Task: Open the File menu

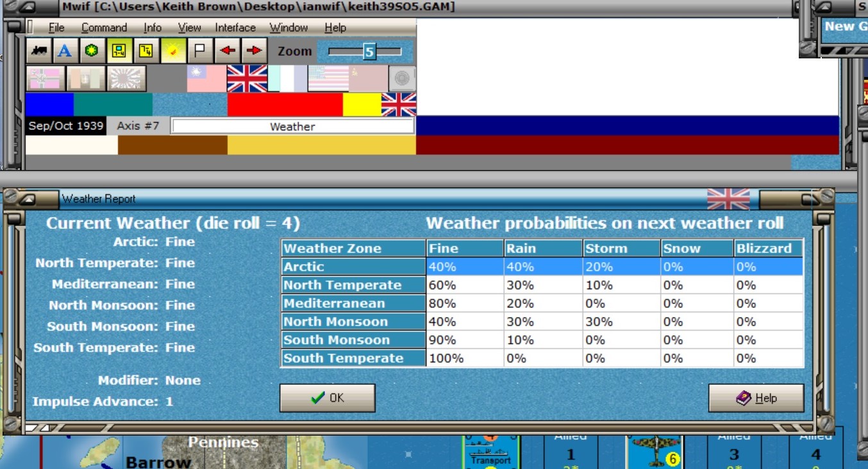Action: [x=56, y=28]
